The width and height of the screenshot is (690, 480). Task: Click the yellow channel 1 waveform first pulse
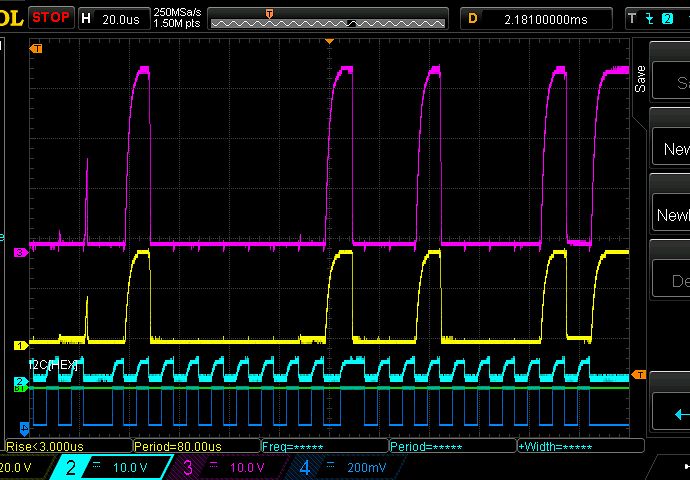pos(138,295)
